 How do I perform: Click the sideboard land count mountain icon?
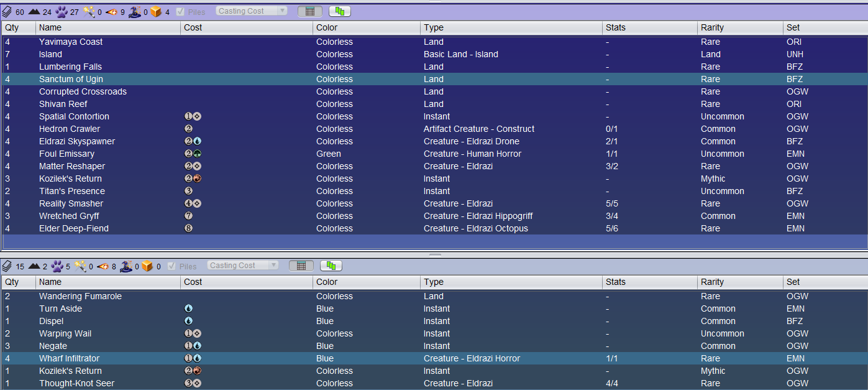tap(34, 266)
